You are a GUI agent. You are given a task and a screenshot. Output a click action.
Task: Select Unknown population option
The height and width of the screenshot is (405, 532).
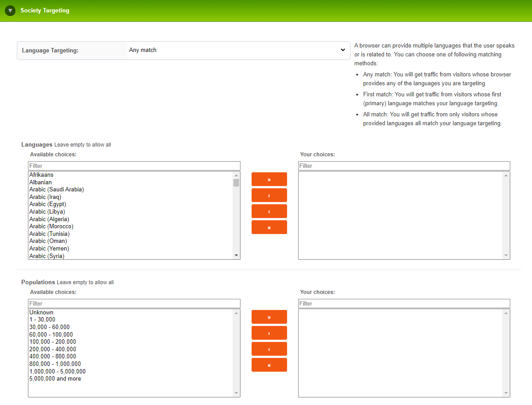130,312
